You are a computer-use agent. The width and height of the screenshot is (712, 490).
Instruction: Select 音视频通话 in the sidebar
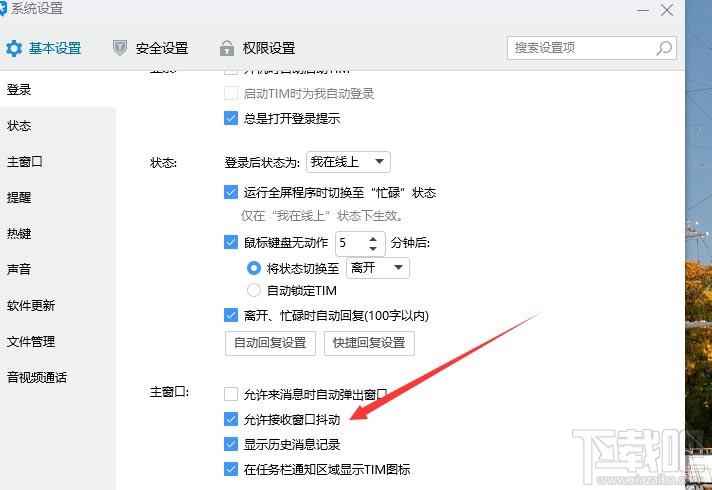pos(58,377)
